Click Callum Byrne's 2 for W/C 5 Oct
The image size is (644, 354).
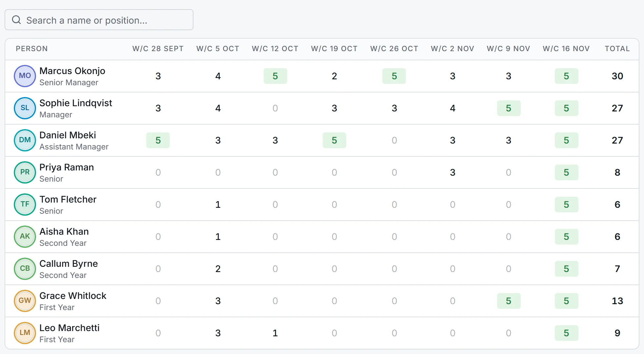tap(218, 269)
